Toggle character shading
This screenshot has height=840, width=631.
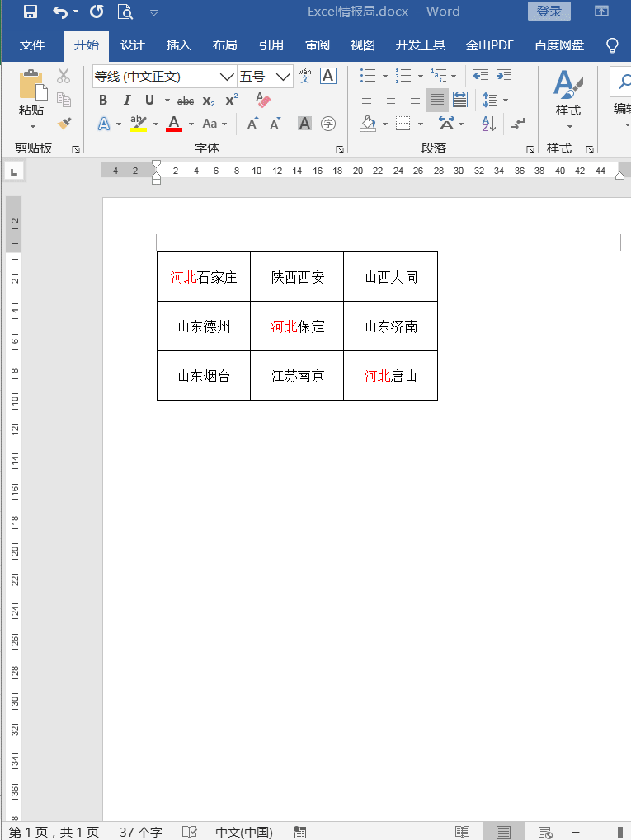click(304, 124)
